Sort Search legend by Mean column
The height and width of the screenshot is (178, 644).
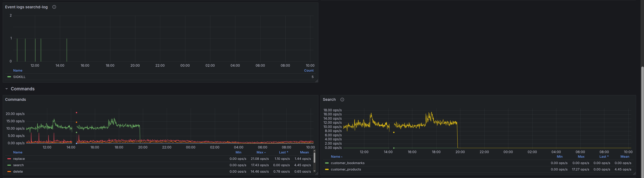(x=625, y=157)
